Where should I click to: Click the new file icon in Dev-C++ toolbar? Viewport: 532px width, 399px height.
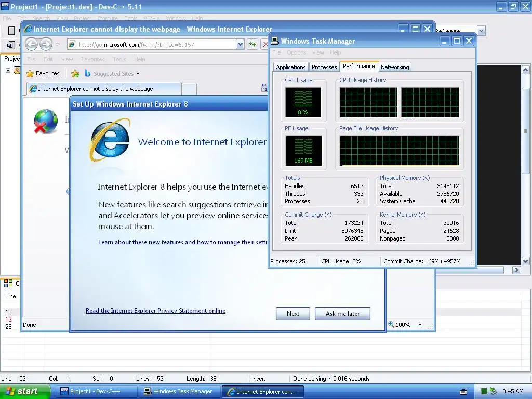(11, 31)
